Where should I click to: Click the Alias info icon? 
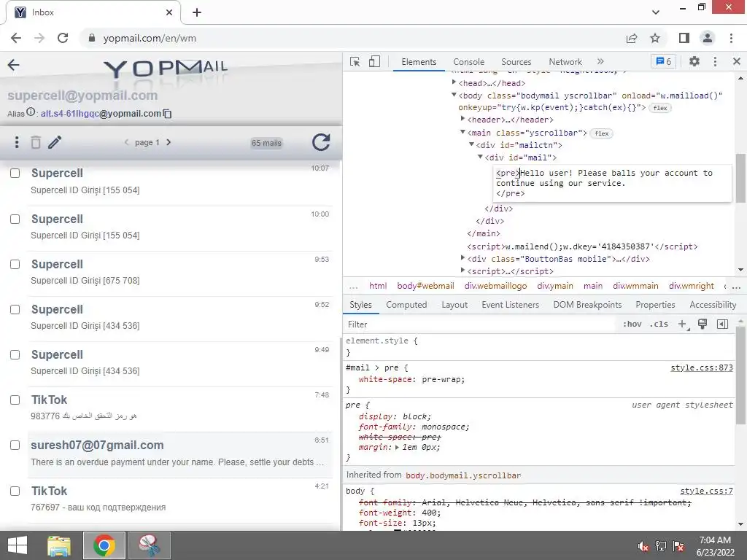point(31,112)
